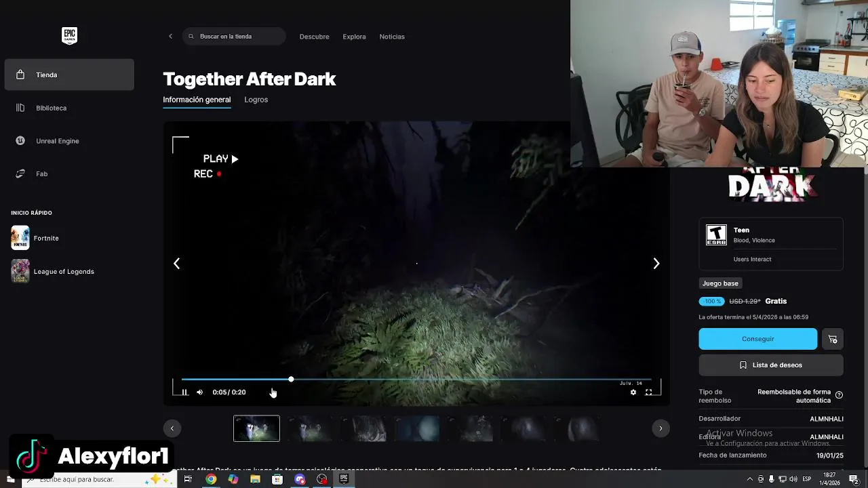This screenshot has width=868, height=488.
Task: Add game to Lista de deseos
Action: coord(771,365)
